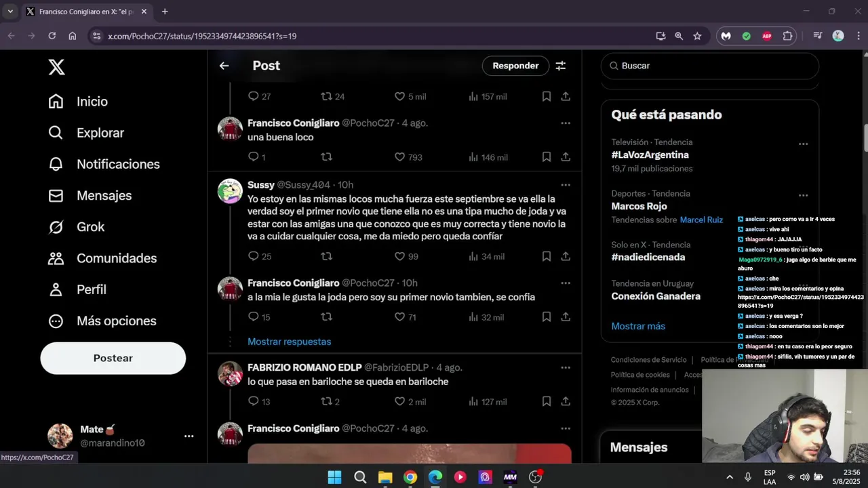Click Mostrar más under trends
The width and height of the screenshot is (868, 488).
click(638, 326)
